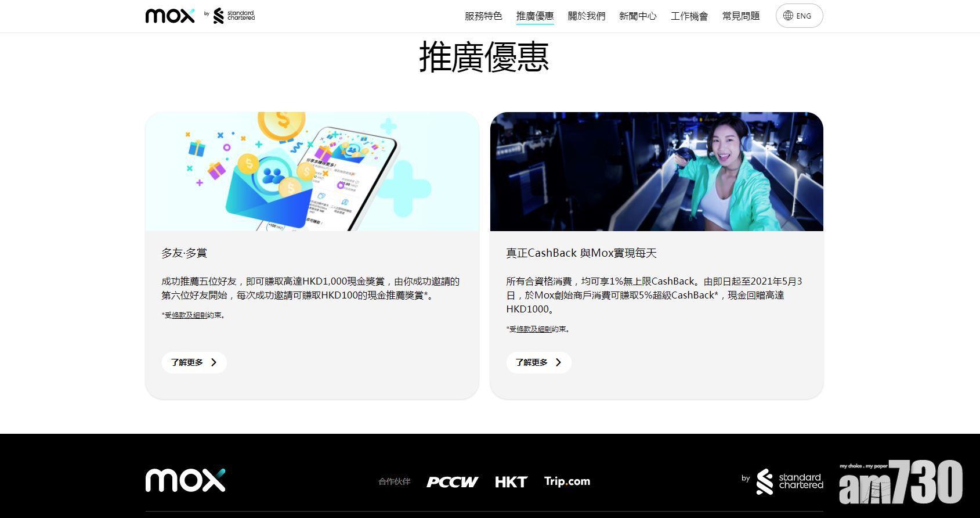This screenshot has height=518, width=980.
Task: Open 條款及細則 link in the CashBack card
Action: click(x=534, y=329)
